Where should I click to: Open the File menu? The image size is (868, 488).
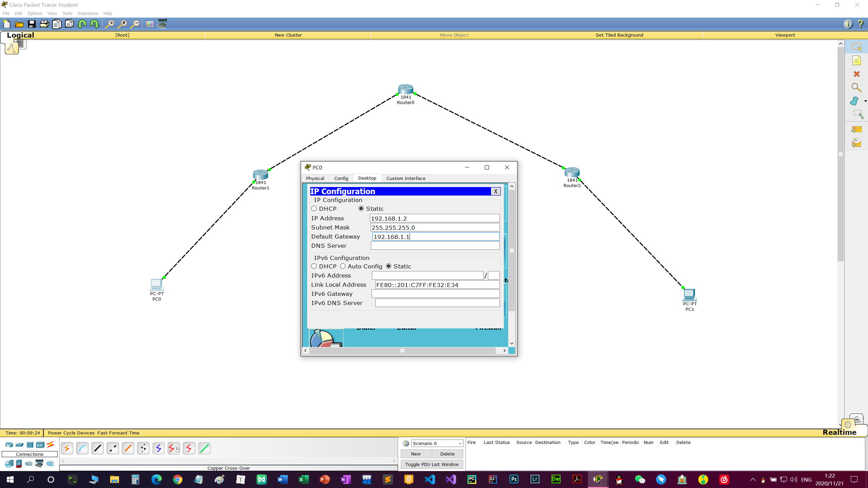[6, 14]
